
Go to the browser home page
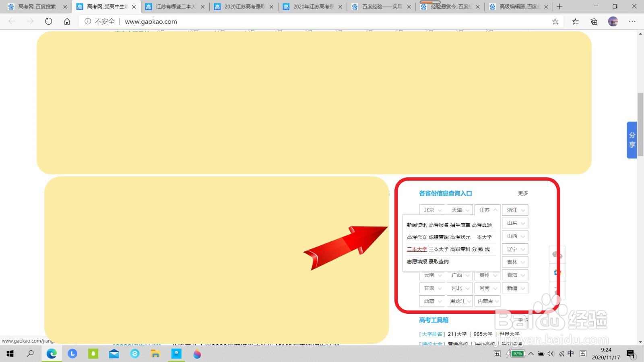pyautogui.click(x=67, y=21)
